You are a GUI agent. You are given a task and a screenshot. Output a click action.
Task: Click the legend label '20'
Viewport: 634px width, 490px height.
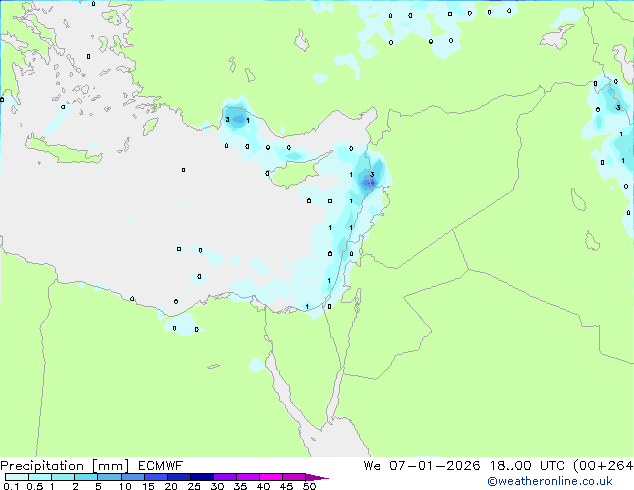pyautogui.click(x=171, y=486)
